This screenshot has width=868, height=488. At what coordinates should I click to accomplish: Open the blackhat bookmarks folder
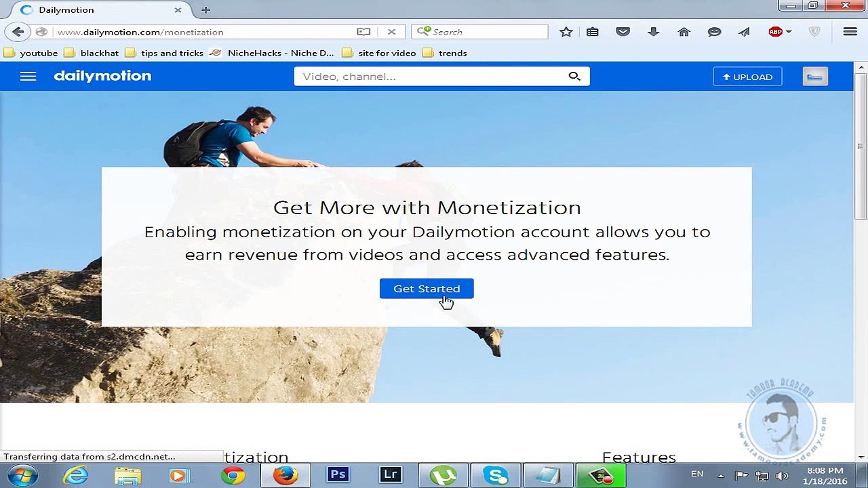pyautogui.click(x=92, y=53)
